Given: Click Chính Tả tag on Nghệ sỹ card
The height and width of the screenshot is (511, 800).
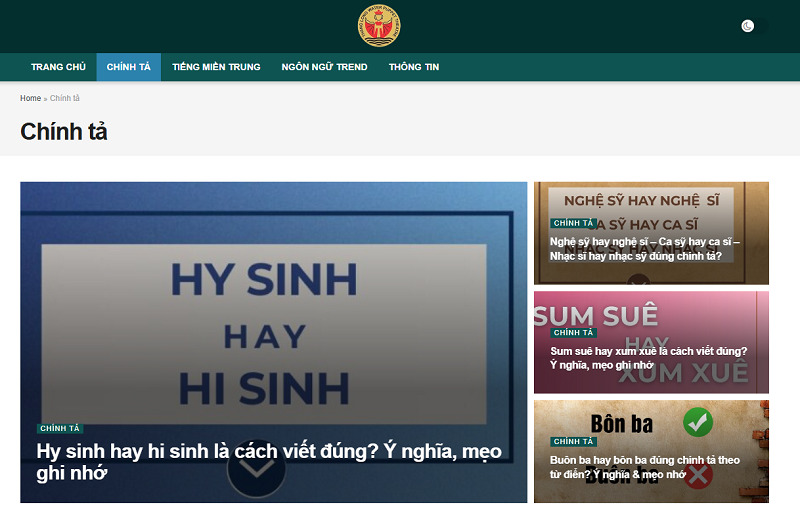Looking at the screenshot, I should click(573, 223).
